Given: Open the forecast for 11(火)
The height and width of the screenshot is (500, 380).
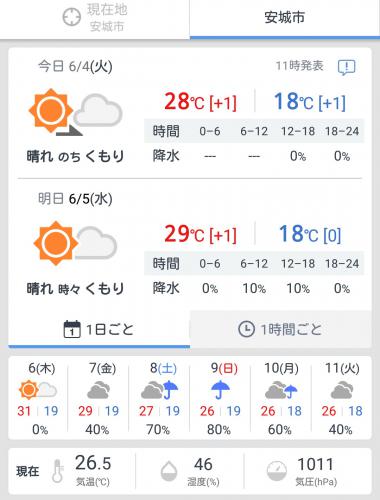Looking at the screenshot, I should point(342,398).
